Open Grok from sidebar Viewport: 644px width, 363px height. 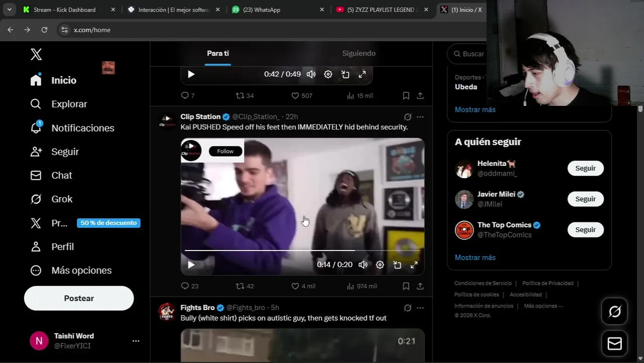tap(51, 199)
